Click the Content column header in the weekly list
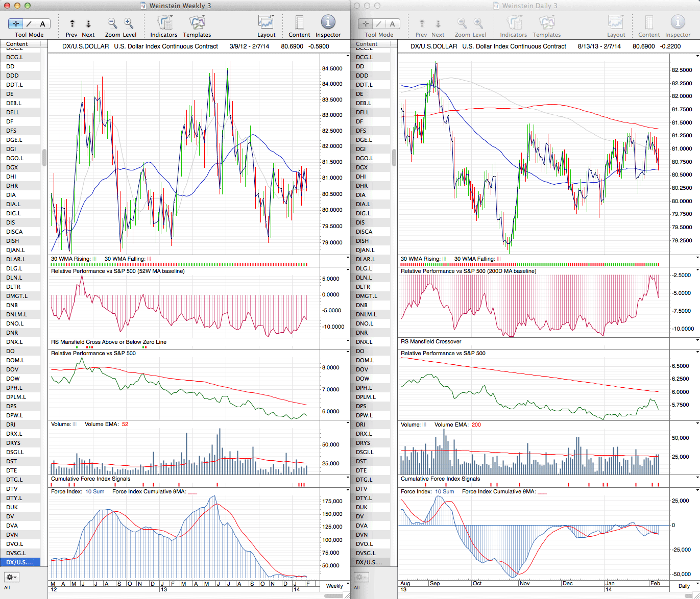This screenshot has width=700, height=599. 17,44
